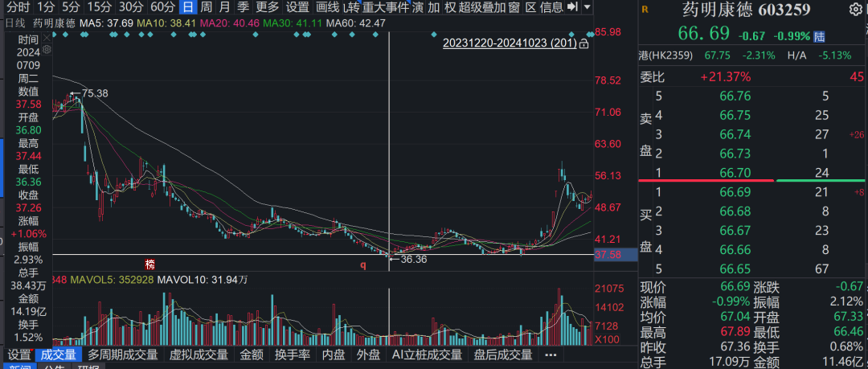Click the red q marker on chart
The image size is (868, 369).
pyautogui.click(x=363, y=264)
